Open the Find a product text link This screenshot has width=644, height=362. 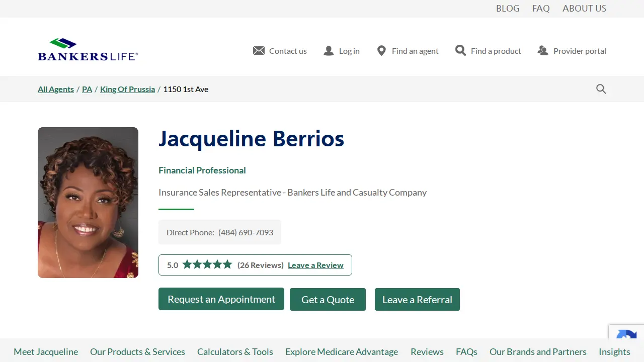pyautogui.click(x=496, y=51)
